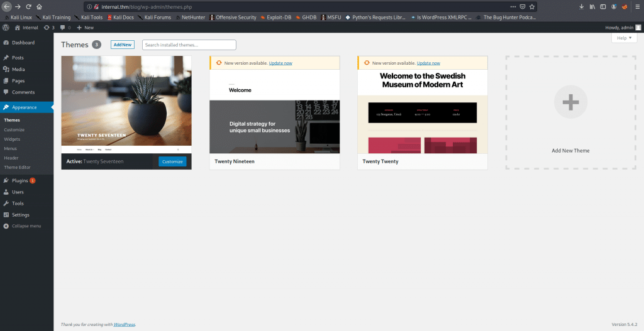Viewport: 644px width, 331px height.
Task: Open the Twenty Nineteen theme preview
Action: tap(275, 112)
